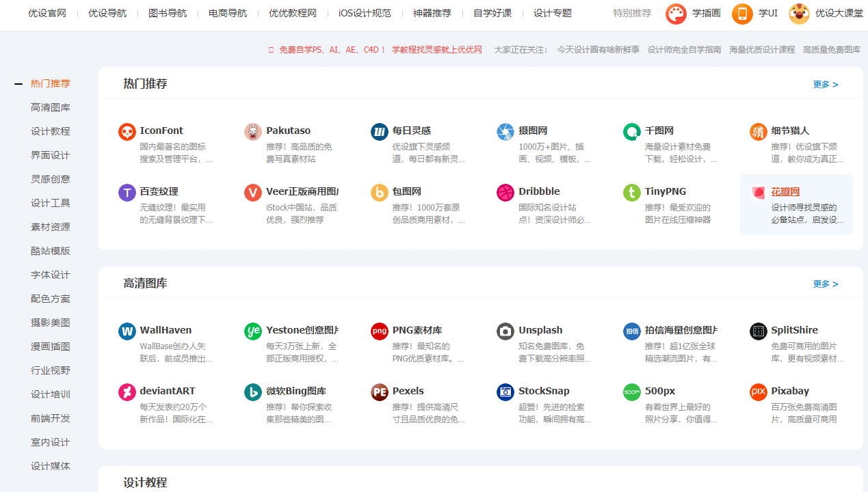Select 摄影美图 in the sidebar

[51, 323]
